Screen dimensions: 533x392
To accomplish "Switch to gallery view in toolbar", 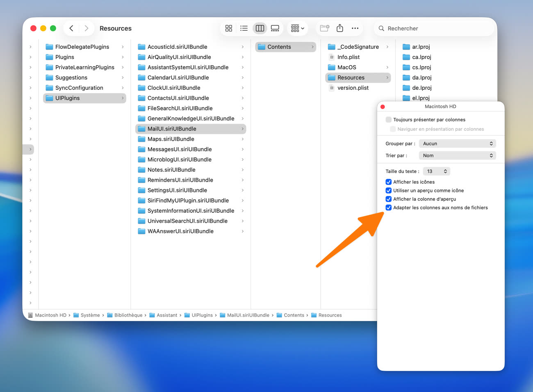I will tap(275, 28).
